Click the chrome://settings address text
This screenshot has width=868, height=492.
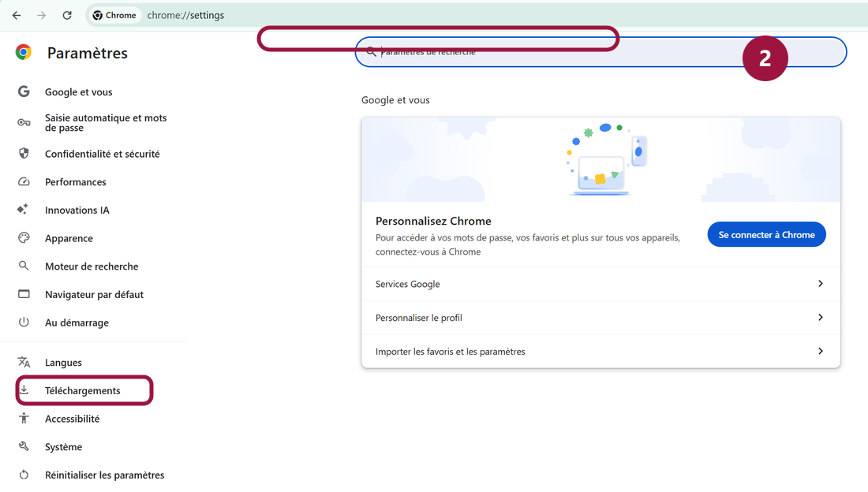pos(185,16)
